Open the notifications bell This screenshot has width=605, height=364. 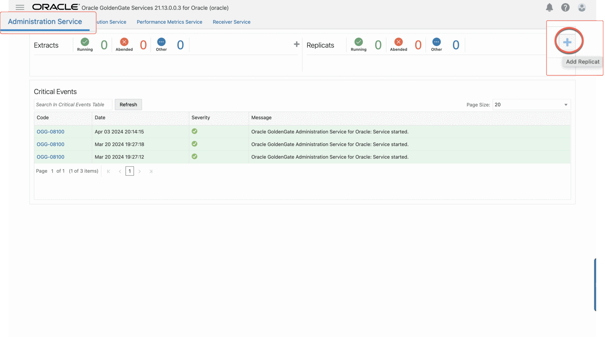[549, 7]
